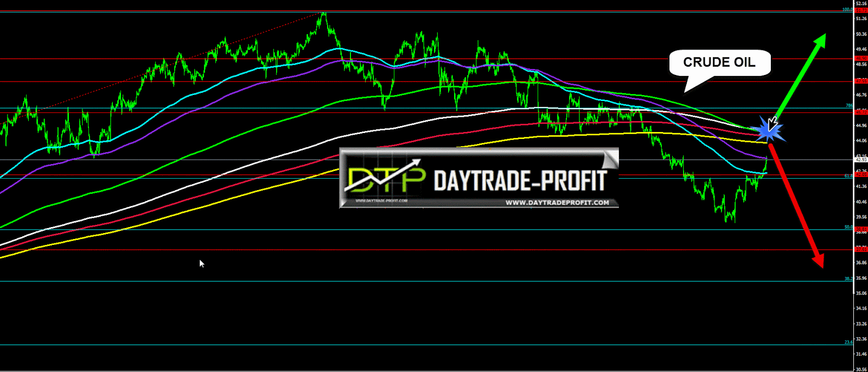Click the 46.76 price axis value
The height and width of the screenshot is (372, 868).
861,95
